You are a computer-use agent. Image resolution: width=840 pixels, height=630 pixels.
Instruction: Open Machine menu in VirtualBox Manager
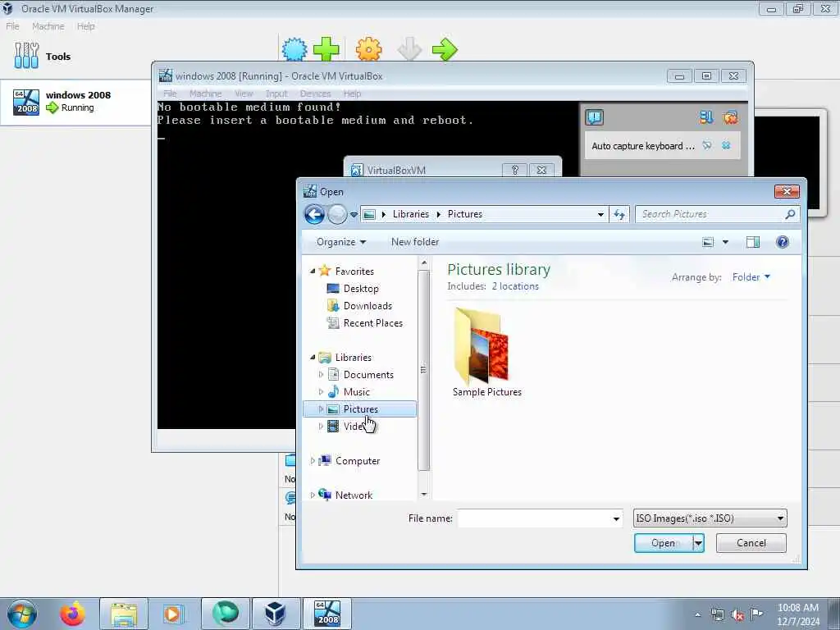pos(48,26)
